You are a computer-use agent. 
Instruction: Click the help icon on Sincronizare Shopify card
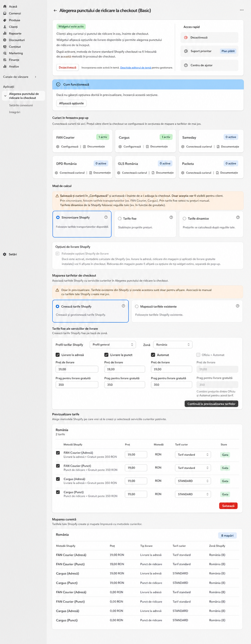tap(106, 217)
